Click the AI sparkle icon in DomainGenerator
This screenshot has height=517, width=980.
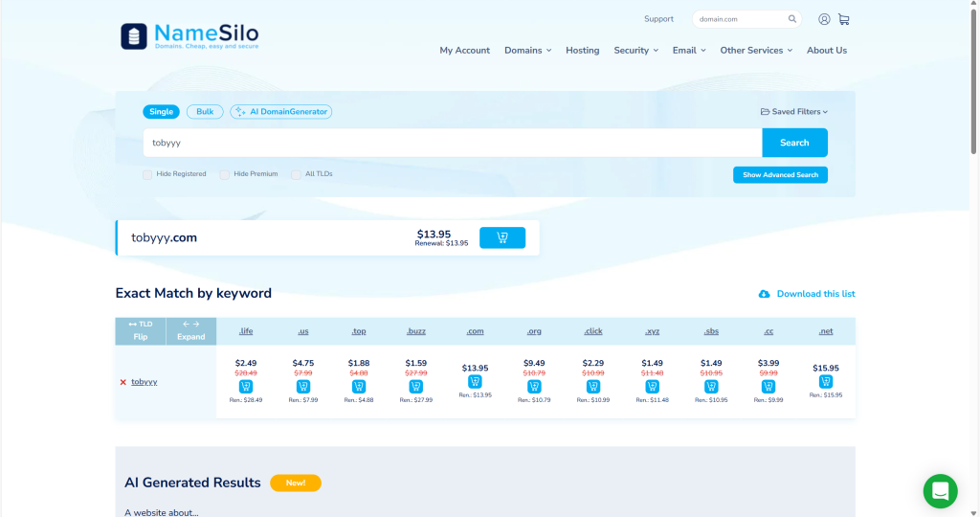pos(240,112)
